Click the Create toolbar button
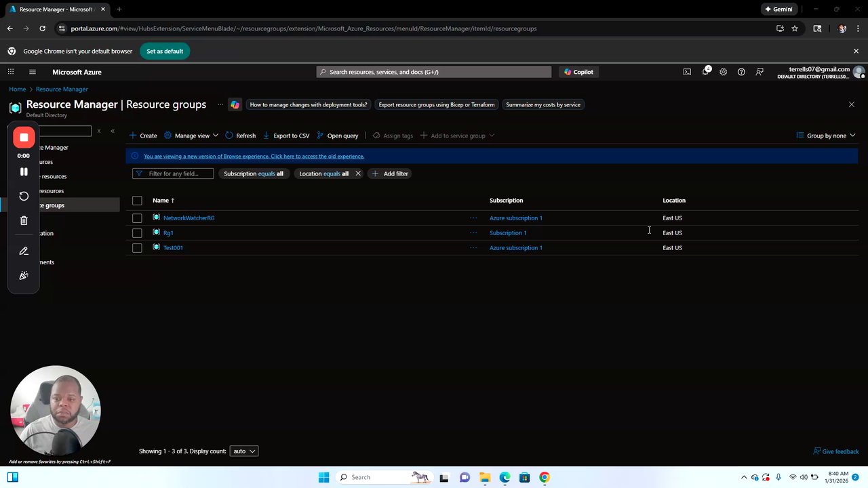This screenshot has height=488, width=868. 143,136
